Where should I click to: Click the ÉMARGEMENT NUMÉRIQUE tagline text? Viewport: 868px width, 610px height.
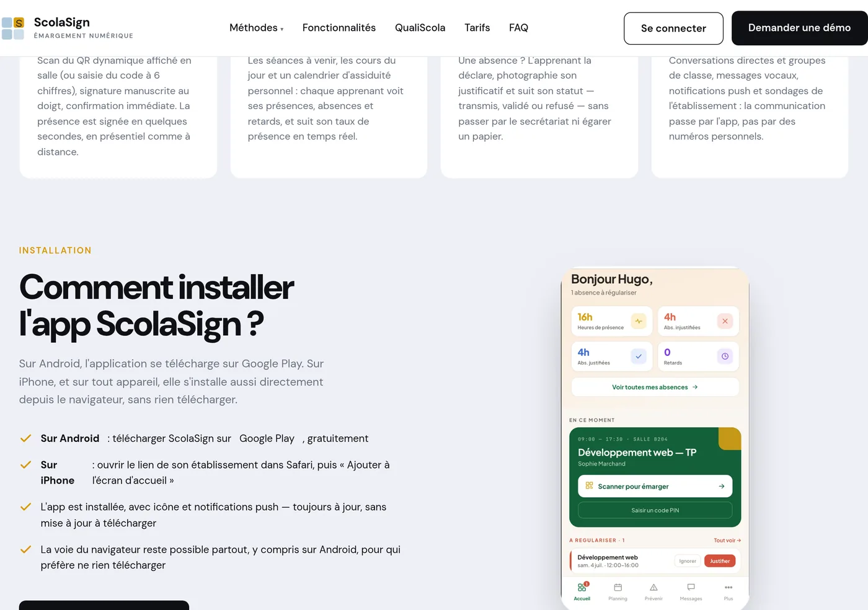point(84,36)
